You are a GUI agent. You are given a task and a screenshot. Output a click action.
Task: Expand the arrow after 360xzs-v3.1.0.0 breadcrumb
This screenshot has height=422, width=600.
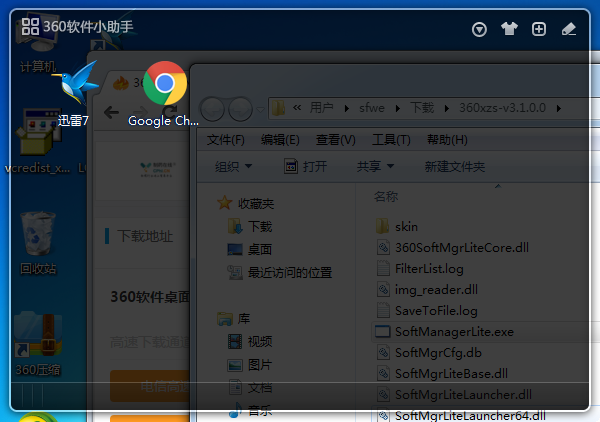[559, 109]
